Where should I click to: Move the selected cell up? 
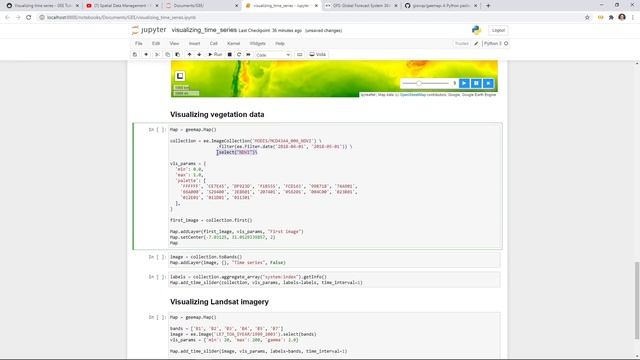click(x=189, y=54)
